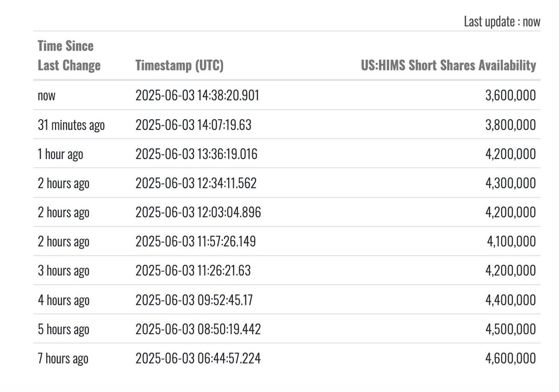Click timestamp 2025-06-03 09:52:45.17
Screen dimensions: 560x392
[194, 300]
